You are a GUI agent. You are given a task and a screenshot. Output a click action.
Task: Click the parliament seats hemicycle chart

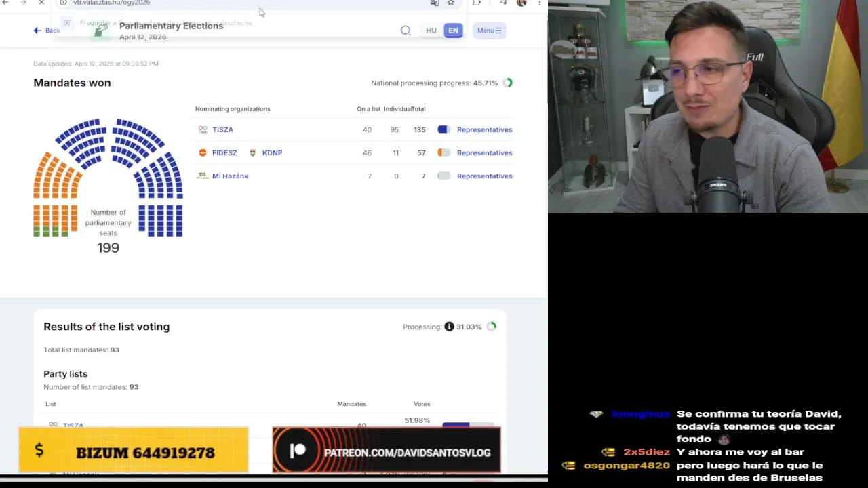[108, 178]
